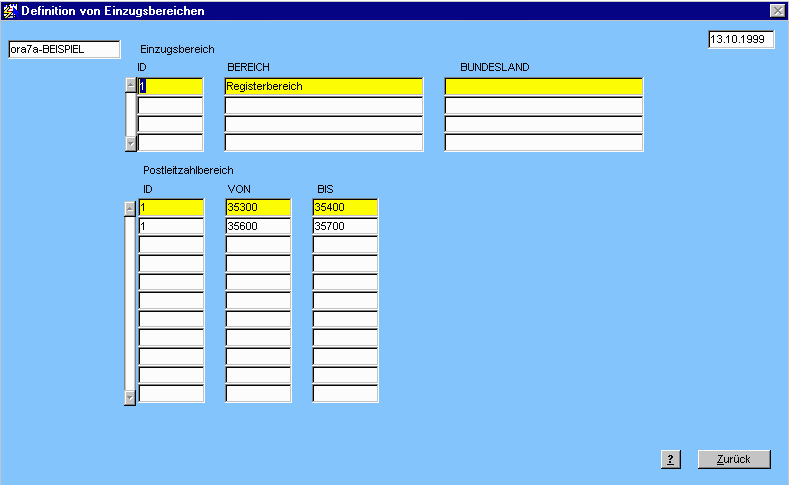This screenshot has height=485, width=789.
Task: Click the BIS field containing 35700
Action: pos(345,227)
